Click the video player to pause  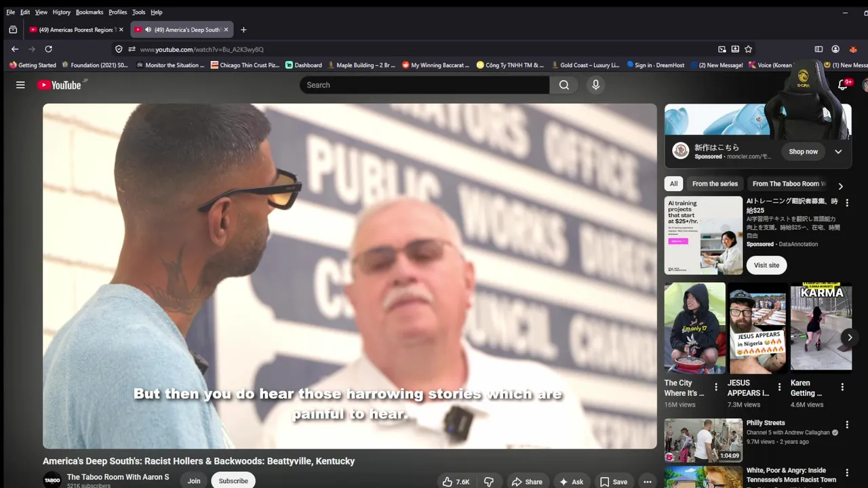350,276
